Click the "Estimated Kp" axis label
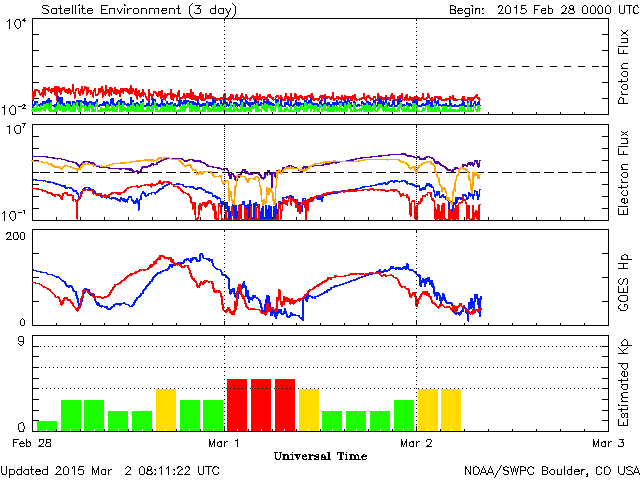This screenshot has height=480, width=640. (623, 383)
